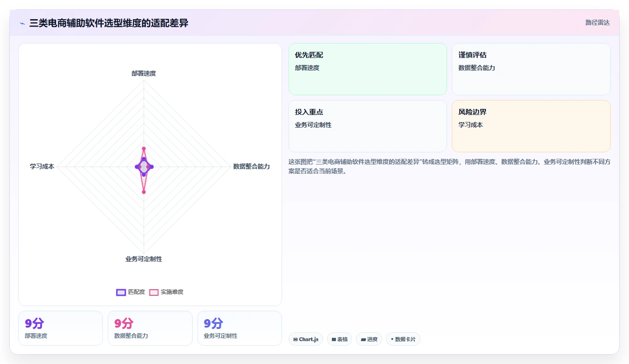The width and height of the screenshot is (629, 364).
Task: Toggle the 实施难度 legend swatch
Action: click(x=154, y=292)
